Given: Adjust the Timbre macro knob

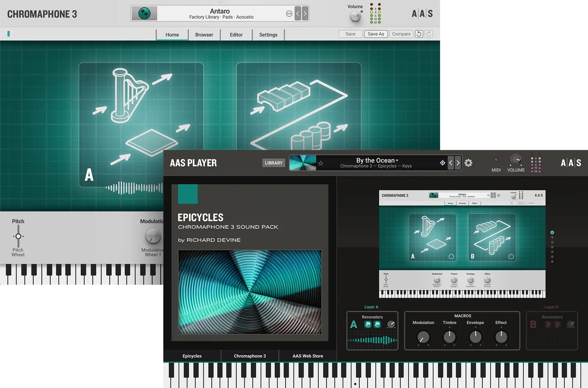Looking at the screenshot, I should click(x=450, y=337).
